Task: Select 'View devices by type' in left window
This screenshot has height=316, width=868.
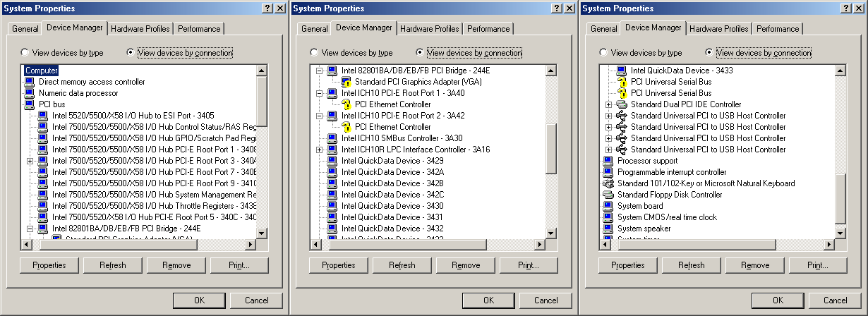Action: (x=25, y=53)
